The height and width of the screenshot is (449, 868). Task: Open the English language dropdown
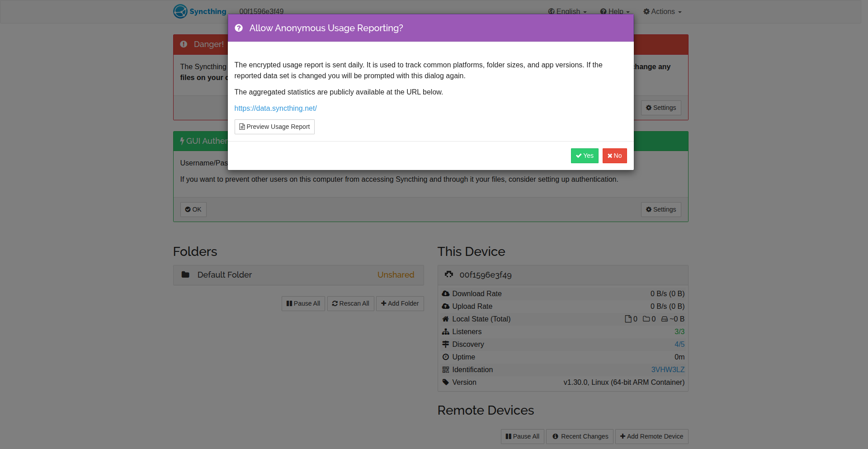(567, 12)
